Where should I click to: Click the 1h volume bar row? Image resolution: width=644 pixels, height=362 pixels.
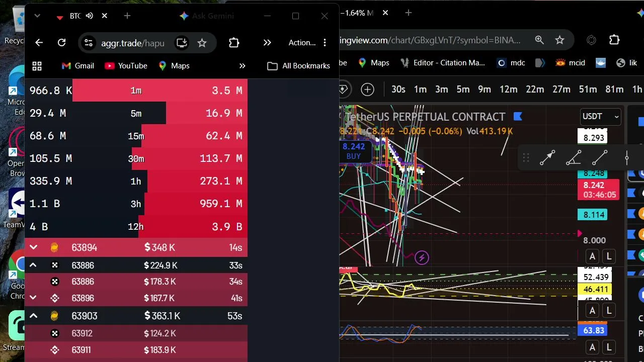136,181
